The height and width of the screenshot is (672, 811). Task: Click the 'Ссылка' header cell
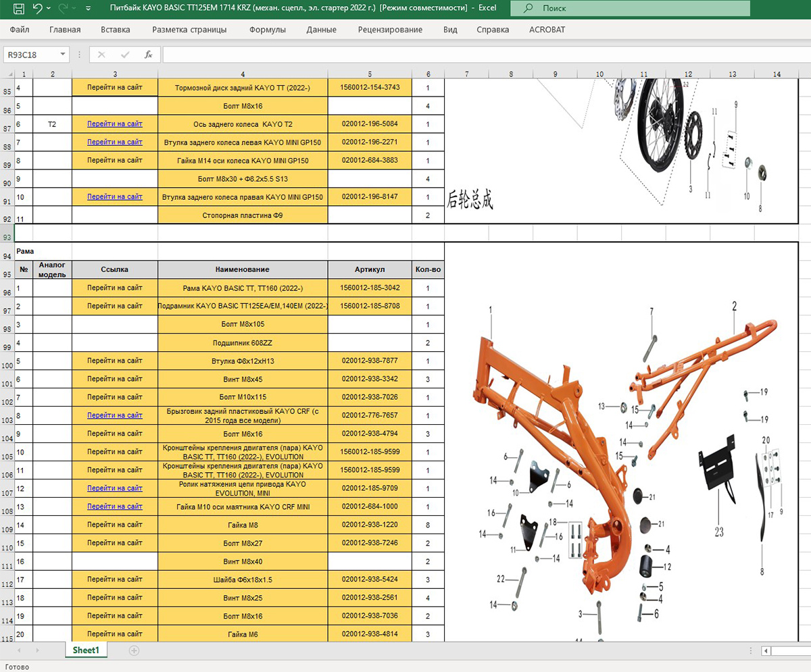pyautogui.click(x=115, y=269)
